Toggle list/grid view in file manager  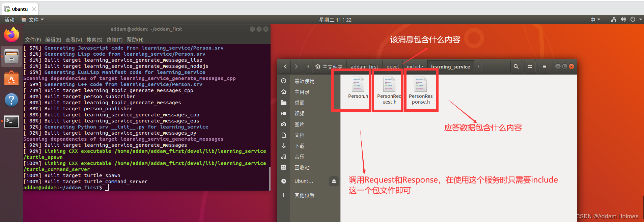[530, 66]
